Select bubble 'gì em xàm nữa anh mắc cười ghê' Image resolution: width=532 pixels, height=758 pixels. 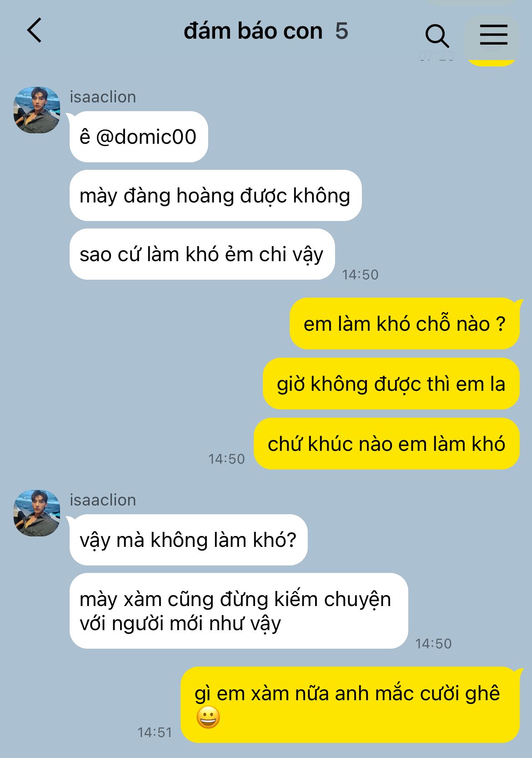point(350,705)
